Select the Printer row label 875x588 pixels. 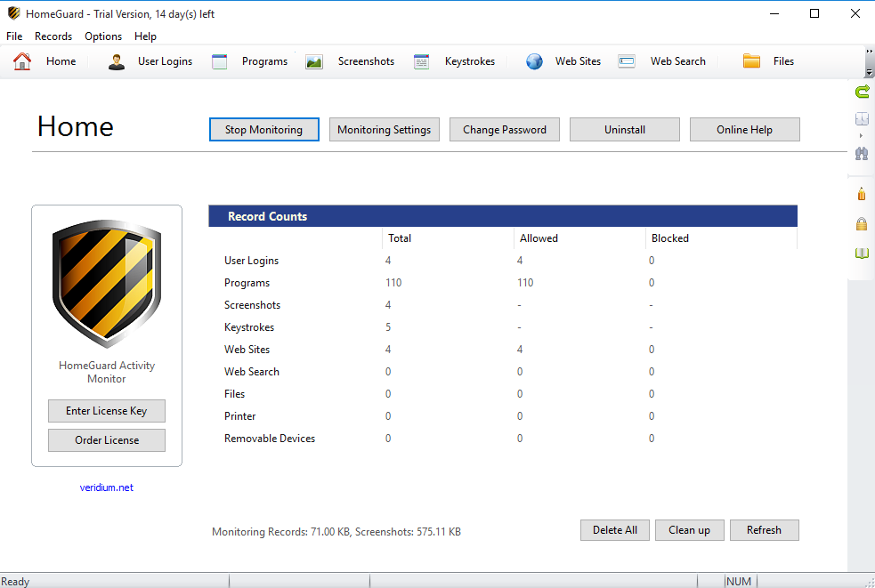[x=240, y=416]
